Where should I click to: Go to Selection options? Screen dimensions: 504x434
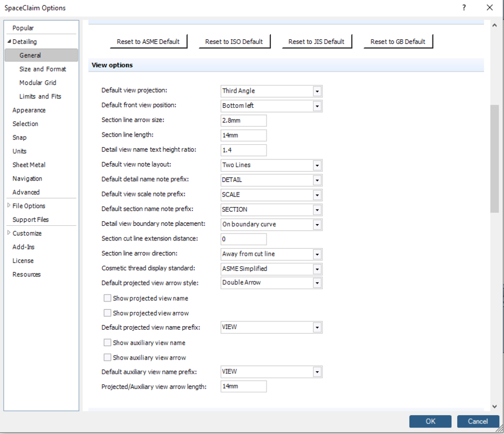point(25,124)
